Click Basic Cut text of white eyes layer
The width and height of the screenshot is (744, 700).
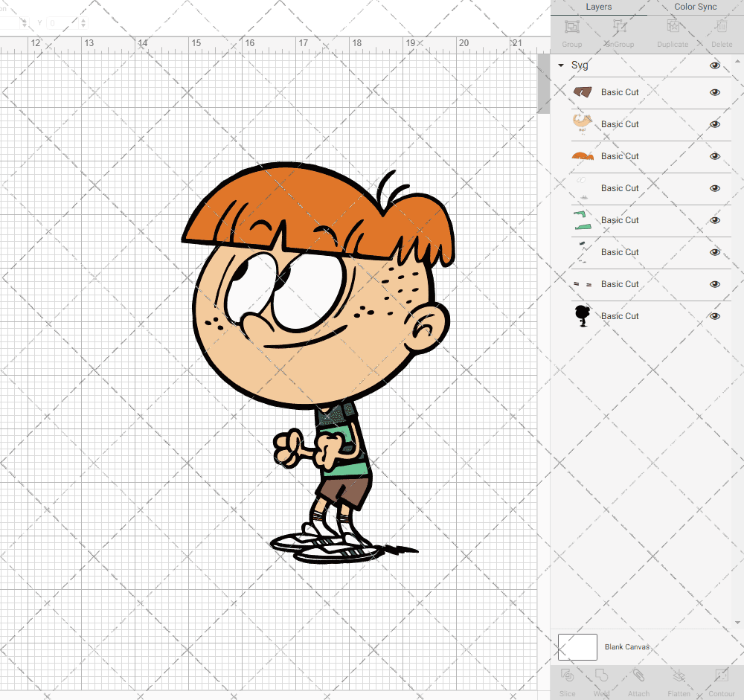pyautogui.click(x=620, y=188)
